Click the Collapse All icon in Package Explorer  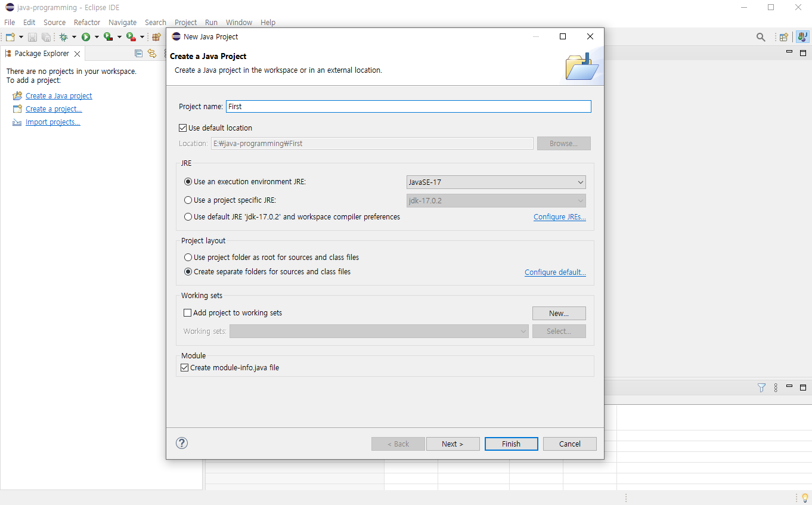[x=139, y=53]
